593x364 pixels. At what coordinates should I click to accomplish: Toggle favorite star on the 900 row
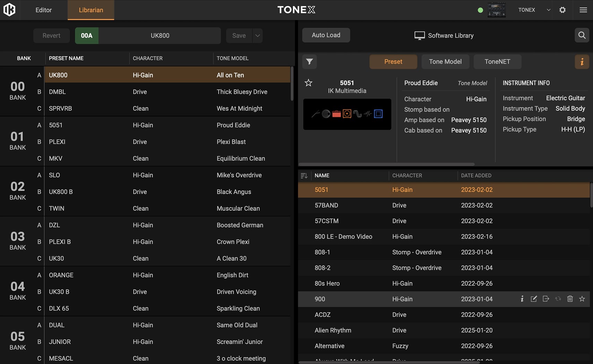click(582, 299)
